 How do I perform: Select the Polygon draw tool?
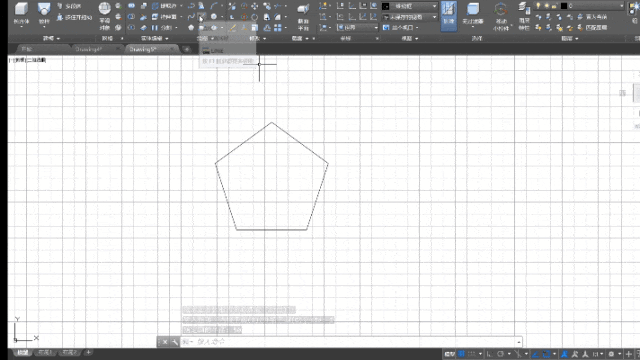191,27
